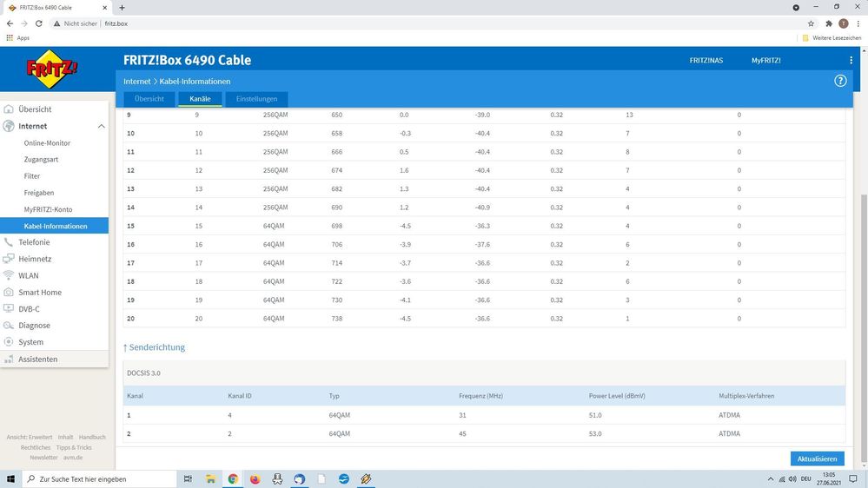Open Freigaben menu entry
Image resolution: width=868 pixels, height=488 pixels.
pyautogui.click(x=39, y=193)
